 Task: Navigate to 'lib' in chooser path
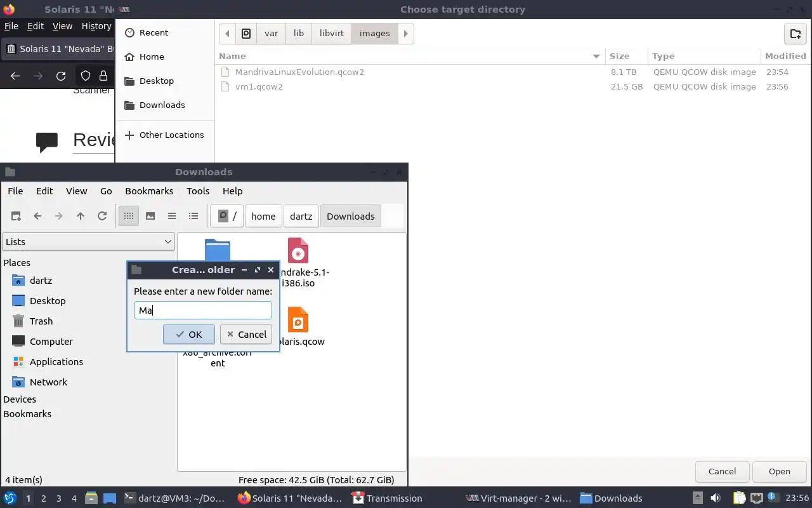coord(299,33)
